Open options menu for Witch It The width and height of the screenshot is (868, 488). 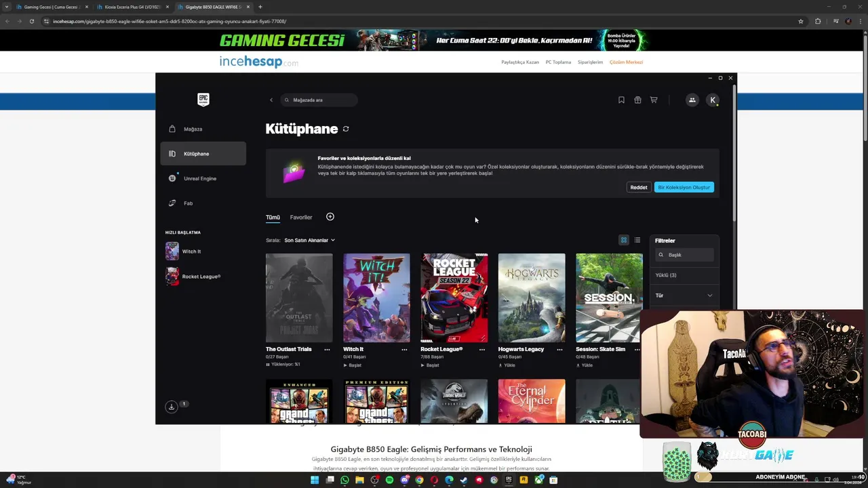(x=404, y=350)
